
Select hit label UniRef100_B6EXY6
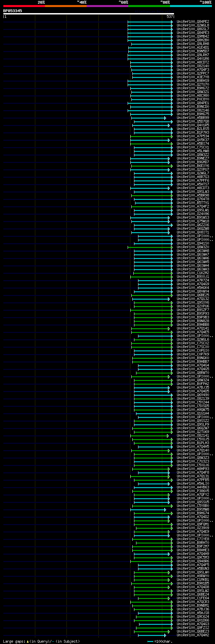(x=193, y=166)
